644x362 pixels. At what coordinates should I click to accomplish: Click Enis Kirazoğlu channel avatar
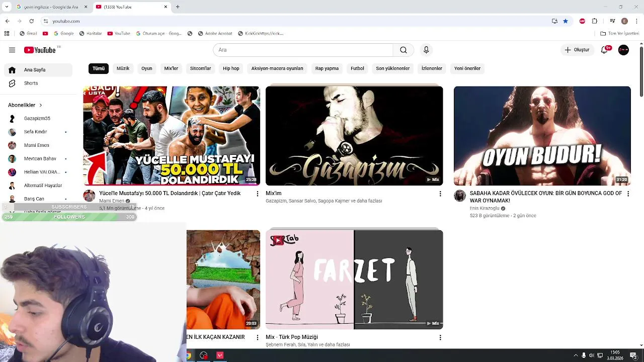460,196
